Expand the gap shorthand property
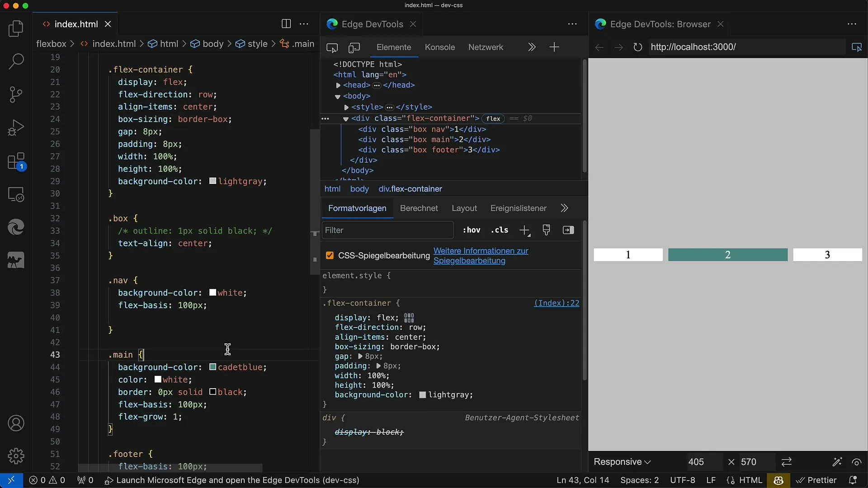Screen dimensions: 868x488 [x=360, y=356]
